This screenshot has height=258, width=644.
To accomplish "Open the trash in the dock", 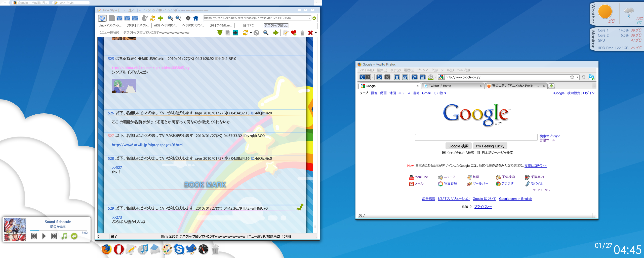I will [215, 249].
